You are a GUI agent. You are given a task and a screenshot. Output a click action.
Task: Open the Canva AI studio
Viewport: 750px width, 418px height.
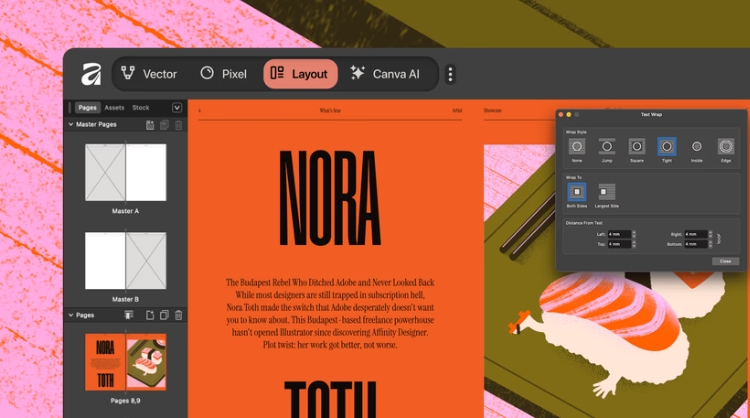[x=385, y=74]
